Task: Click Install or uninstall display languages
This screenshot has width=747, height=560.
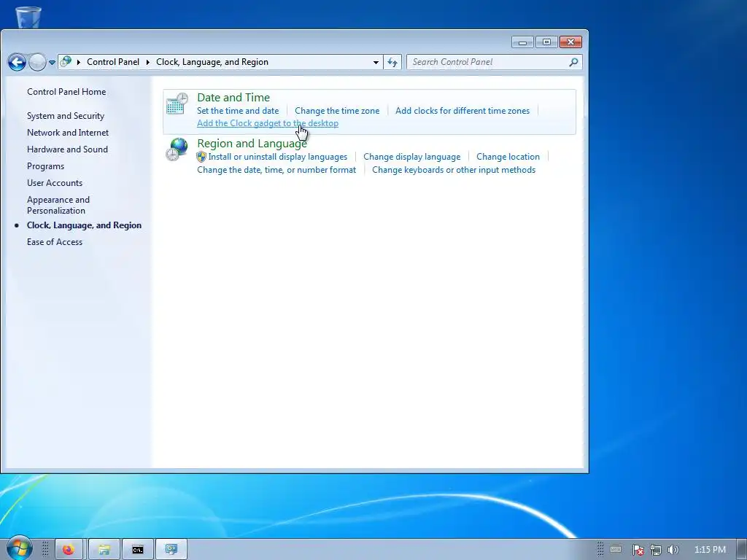Action: point(278,157)
